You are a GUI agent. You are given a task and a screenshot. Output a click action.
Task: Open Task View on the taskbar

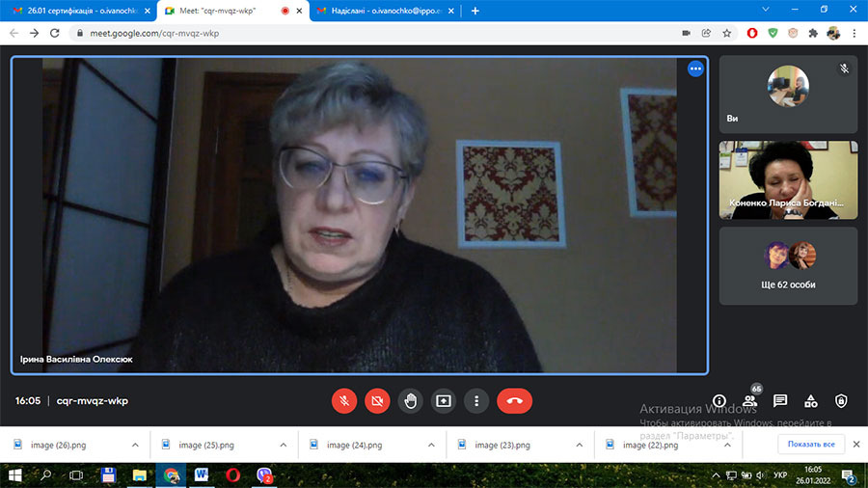click(x=76, y=475)
